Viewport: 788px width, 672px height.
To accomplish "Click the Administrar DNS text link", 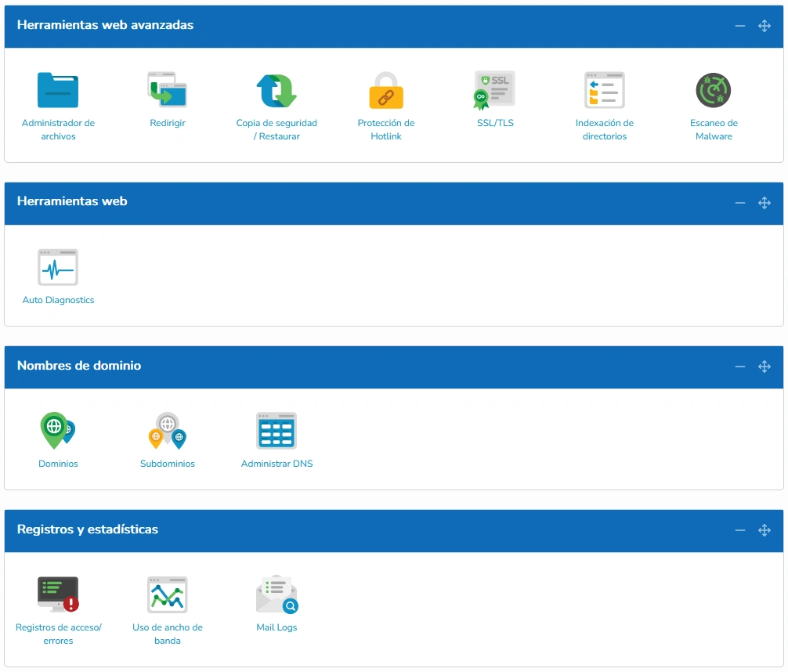I will point(277,464).
